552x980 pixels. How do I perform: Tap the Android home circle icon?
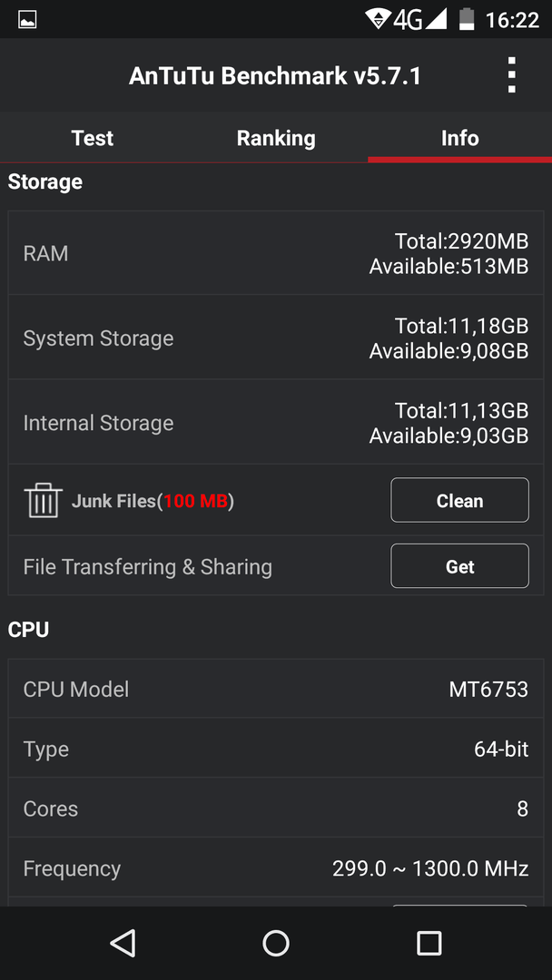276,943
